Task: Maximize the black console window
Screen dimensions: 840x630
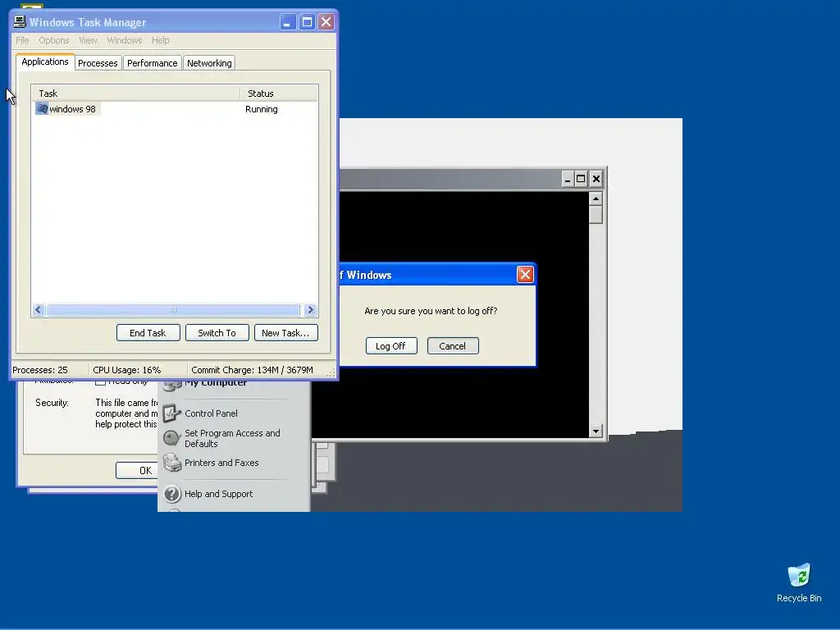Action: pyautogui.click(x=581, y=179)
